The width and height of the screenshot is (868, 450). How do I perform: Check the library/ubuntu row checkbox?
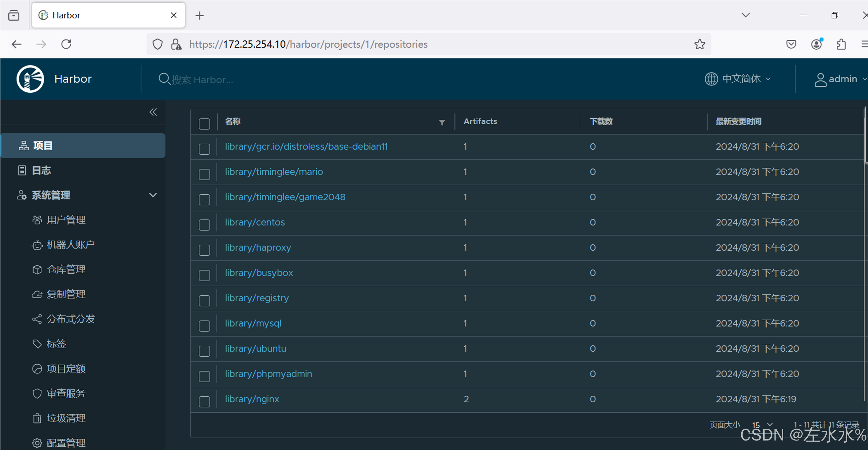pyautogui.click(x=204, y=351)
